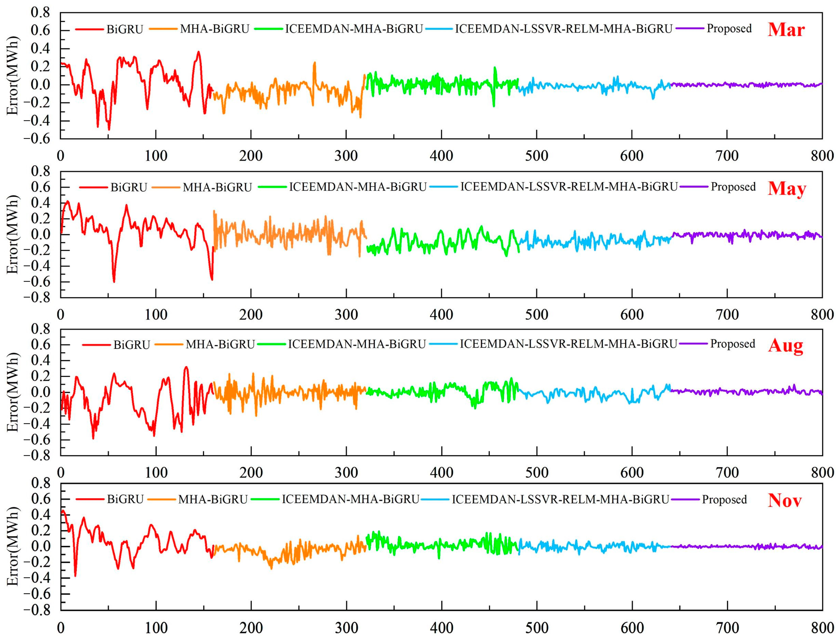Click the red Aug month label
Image resolution: width=840 pixels, height=640 pixels.
tap(785, 345)
